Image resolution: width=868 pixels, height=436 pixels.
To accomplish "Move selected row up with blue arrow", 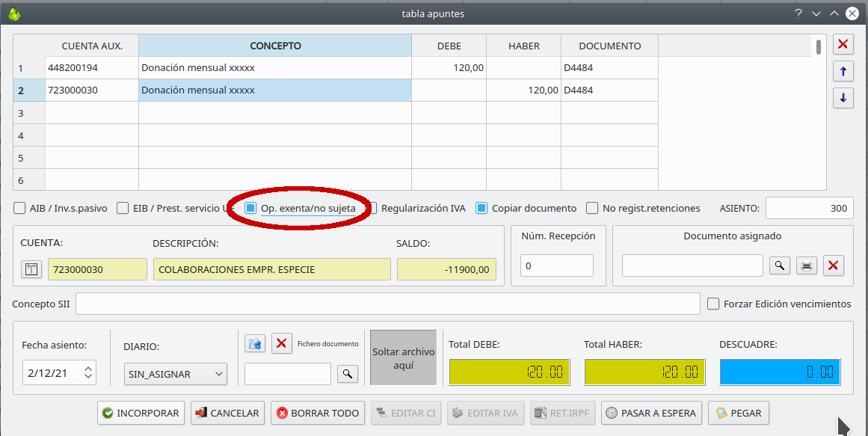I will (x=843, y=71).
